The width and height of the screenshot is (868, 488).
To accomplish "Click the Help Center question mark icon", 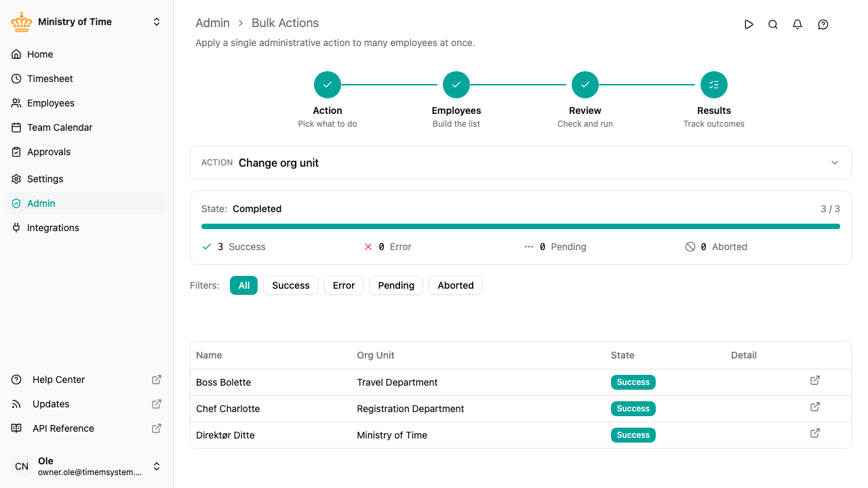I will tap(16, 380).
